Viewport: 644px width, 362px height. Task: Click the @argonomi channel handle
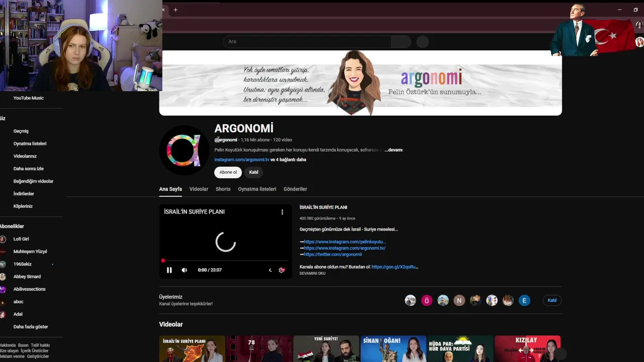click(x=226, y=140)
